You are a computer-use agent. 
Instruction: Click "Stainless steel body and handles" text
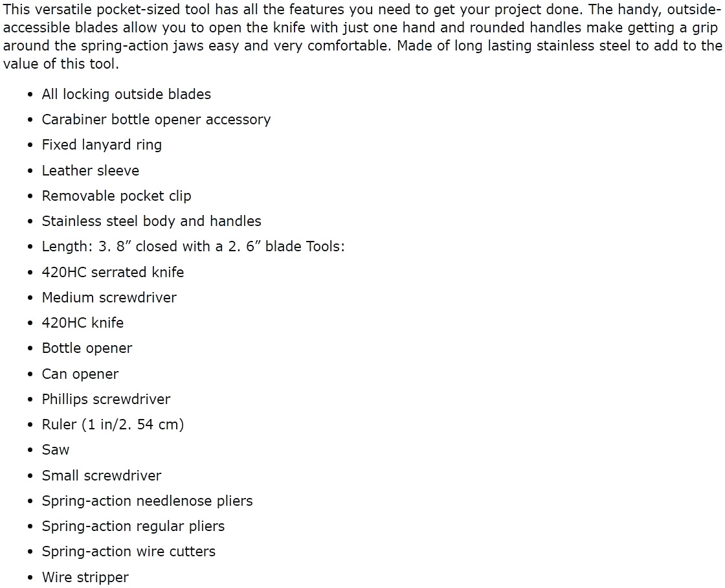pos(151,221)
